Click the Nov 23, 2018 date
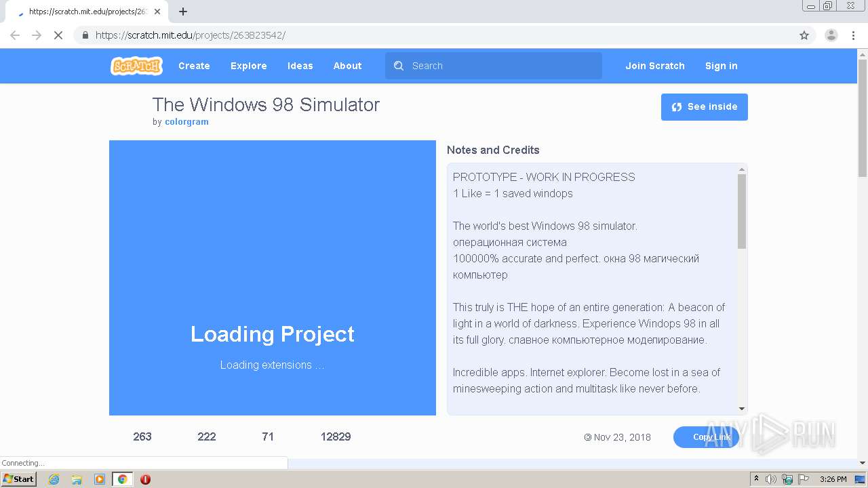 coord(622,437)
